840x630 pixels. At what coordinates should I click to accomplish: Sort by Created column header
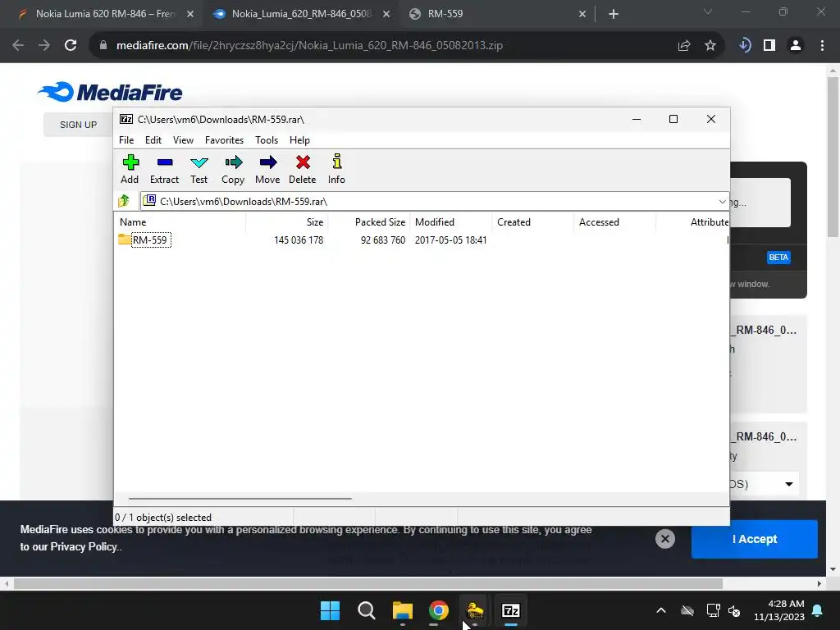(x=533, y=221)
